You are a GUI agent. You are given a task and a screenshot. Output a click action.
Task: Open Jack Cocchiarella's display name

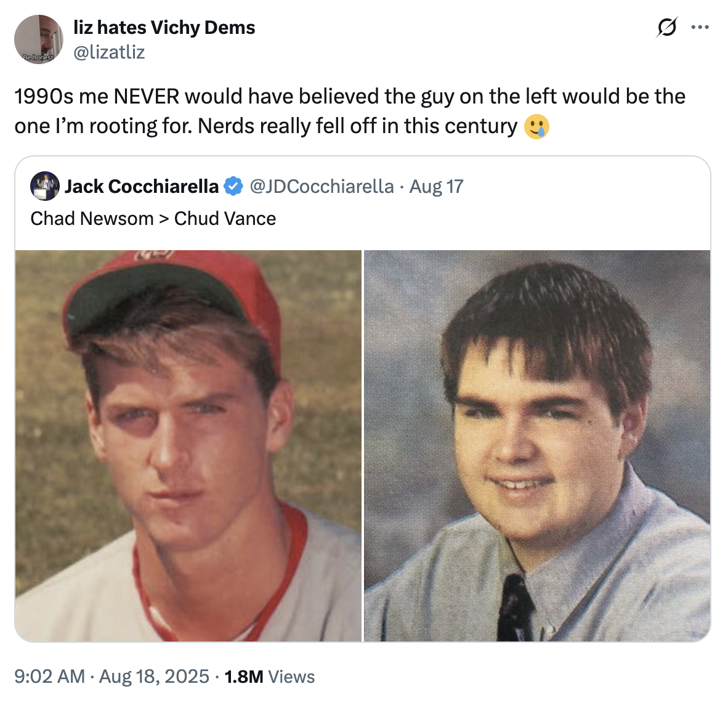[142, 186]
